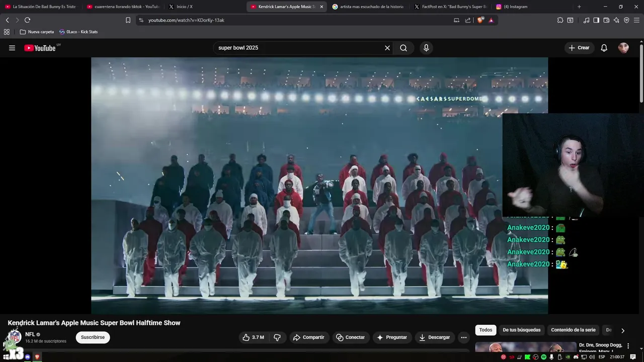Toggle the browser sidebar panel
This screenshot has height=362, width=644.
596,20
